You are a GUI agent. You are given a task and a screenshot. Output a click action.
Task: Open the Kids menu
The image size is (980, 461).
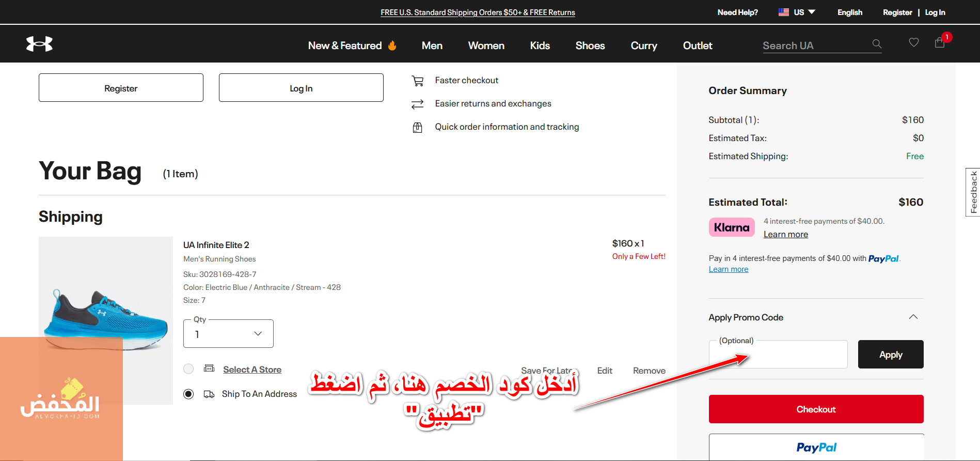click(x=540, y=45)
